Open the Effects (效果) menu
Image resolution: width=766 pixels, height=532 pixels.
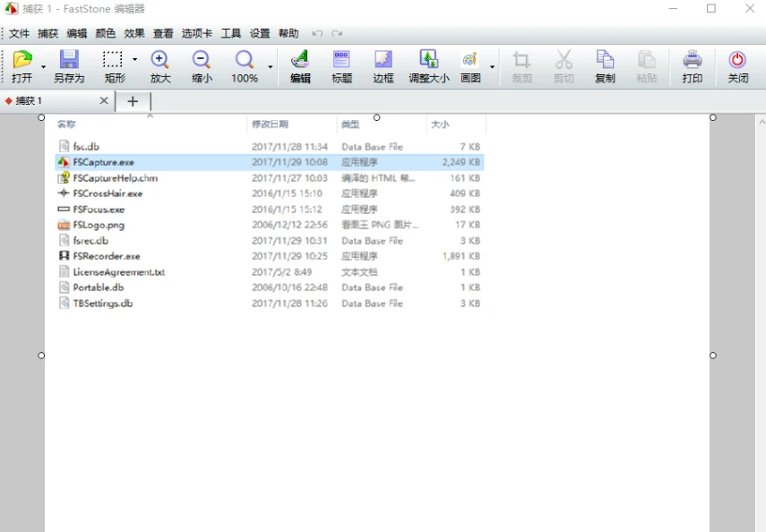tap(134, 33)
